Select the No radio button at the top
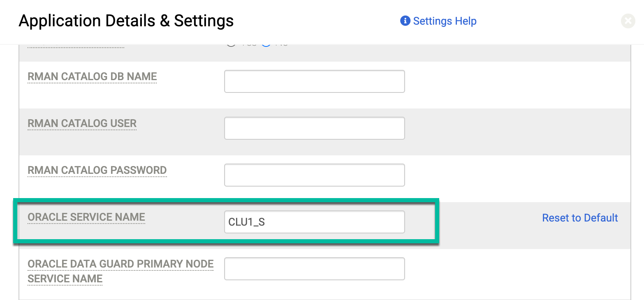The height and width of the screenshot is (300, 644). (267, 42)
